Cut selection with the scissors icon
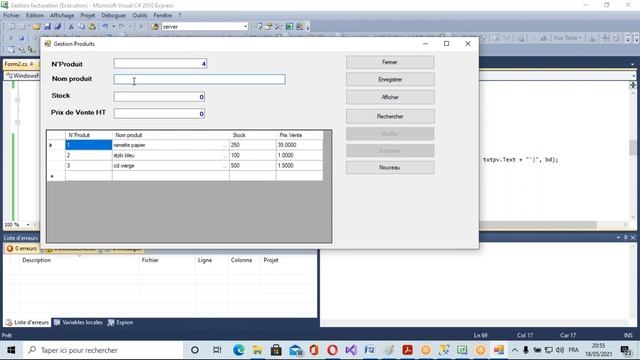Image resolution: width=640 pixels, height=360 pixels. coord(71,27)
